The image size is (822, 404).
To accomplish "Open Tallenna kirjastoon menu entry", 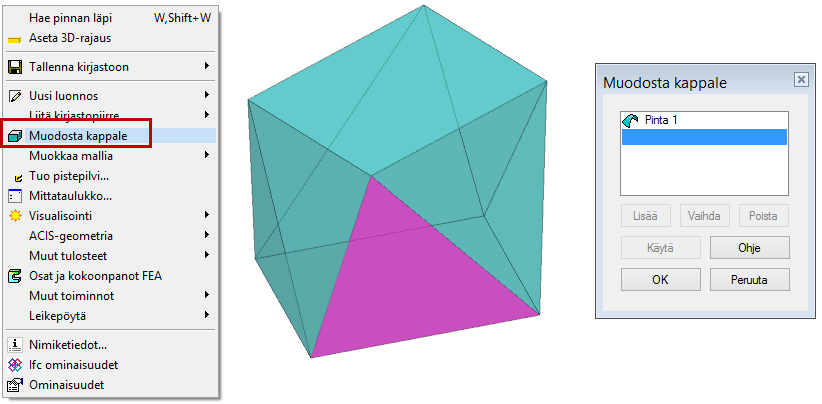I will [x=111, y=67].
